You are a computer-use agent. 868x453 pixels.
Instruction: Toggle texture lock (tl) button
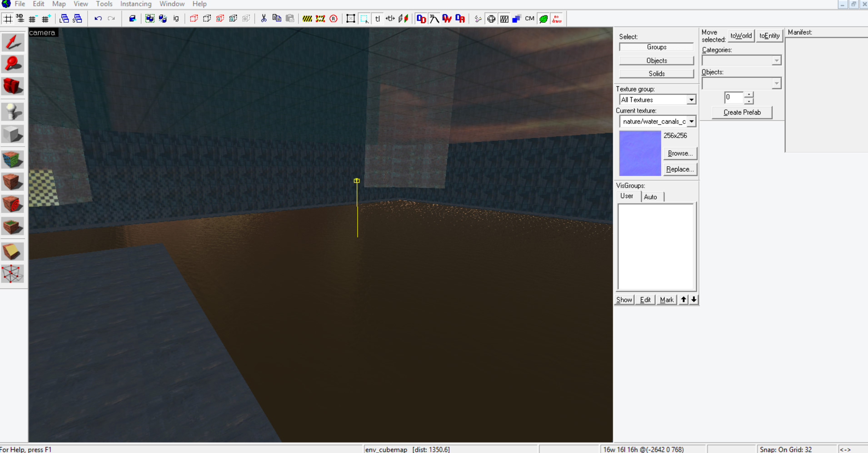pos(377,19)
